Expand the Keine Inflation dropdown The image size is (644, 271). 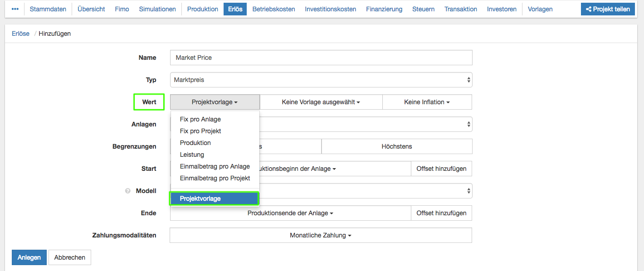[x=427, y=102]
